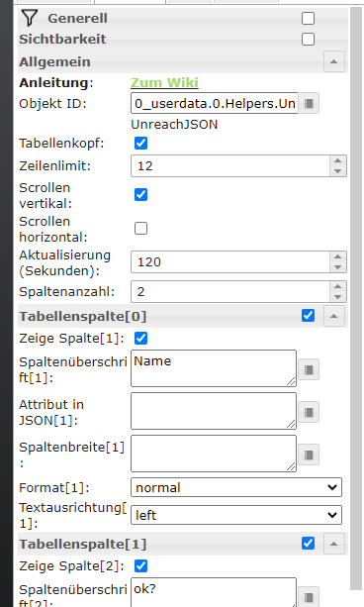Disable Scrollen vertikal checkbox

(140, 195)
